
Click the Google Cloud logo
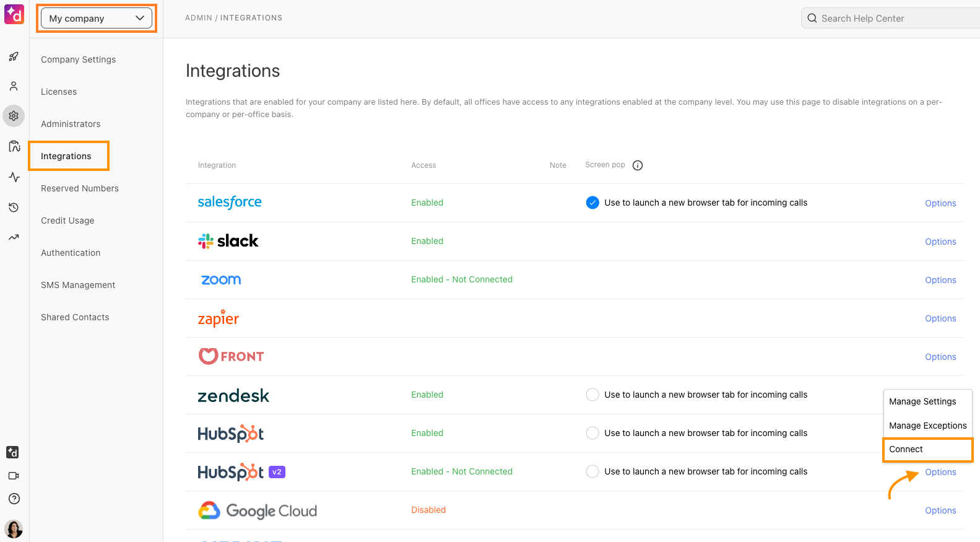tap(258, 510)
